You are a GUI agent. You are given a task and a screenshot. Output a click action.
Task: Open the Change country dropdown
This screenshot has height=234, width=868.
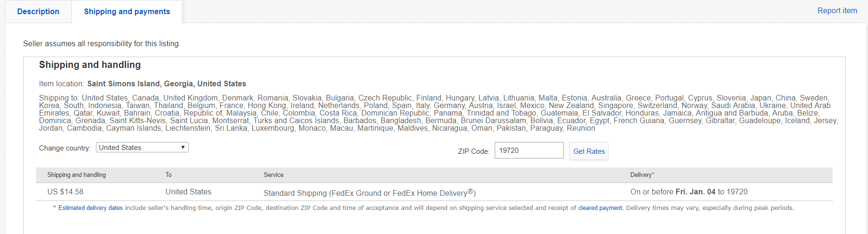[x=142, y=148]
